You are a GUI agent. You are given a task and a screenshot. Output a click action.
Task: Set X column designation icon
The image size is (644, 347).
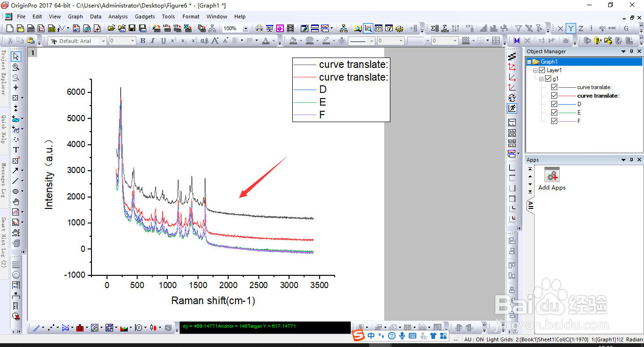coord(561,28)
